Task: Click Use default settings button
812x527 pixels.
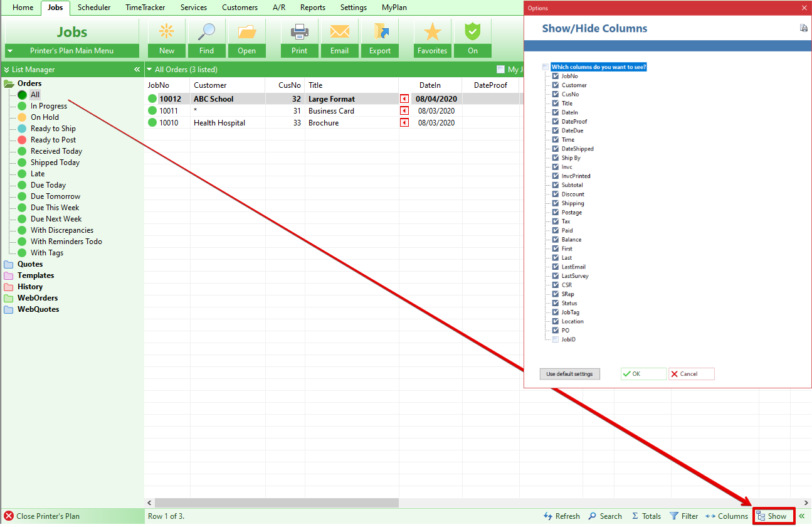Action: 569,374
